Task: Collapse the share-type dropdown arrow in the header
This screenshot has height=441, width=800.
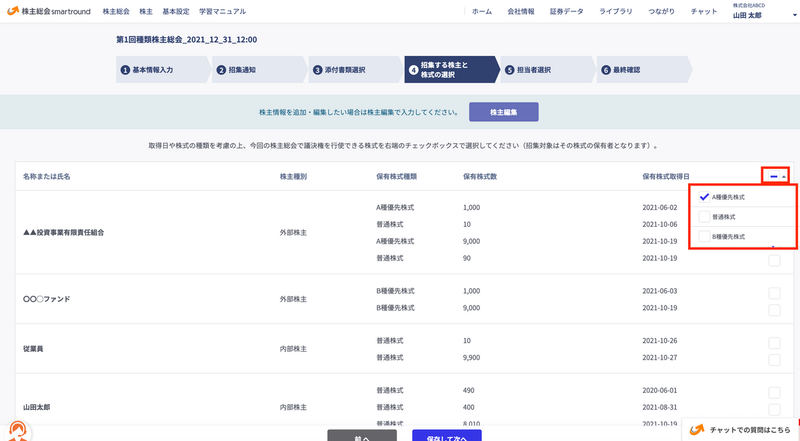Action: click(784, 177)
